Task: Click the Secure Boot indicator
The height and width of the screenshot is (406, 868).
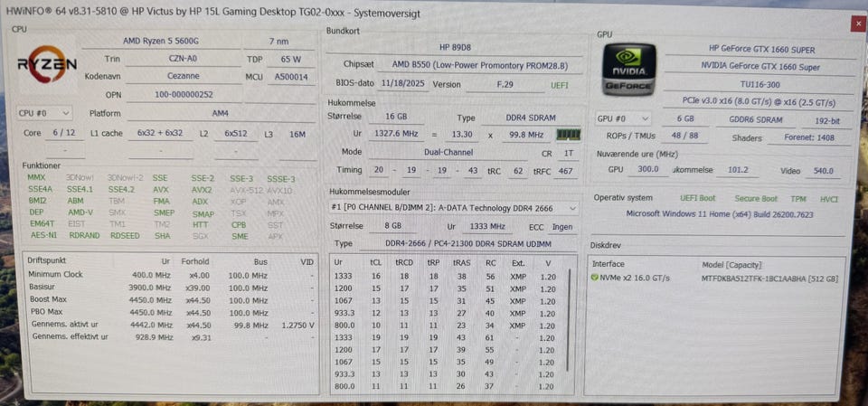Action: click(x=756, y=198)
